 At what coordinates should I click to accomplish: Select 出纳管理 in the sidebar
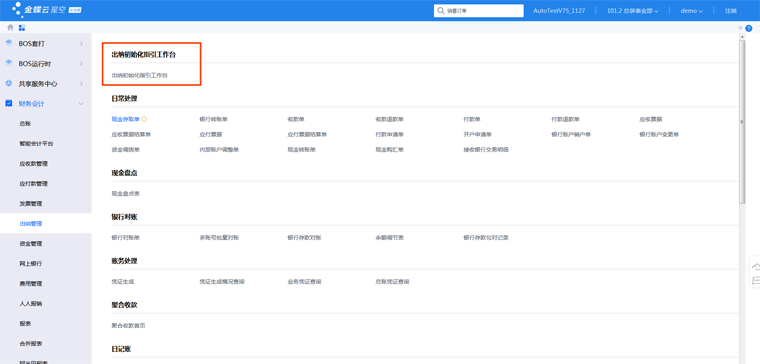tap(31, 223)
